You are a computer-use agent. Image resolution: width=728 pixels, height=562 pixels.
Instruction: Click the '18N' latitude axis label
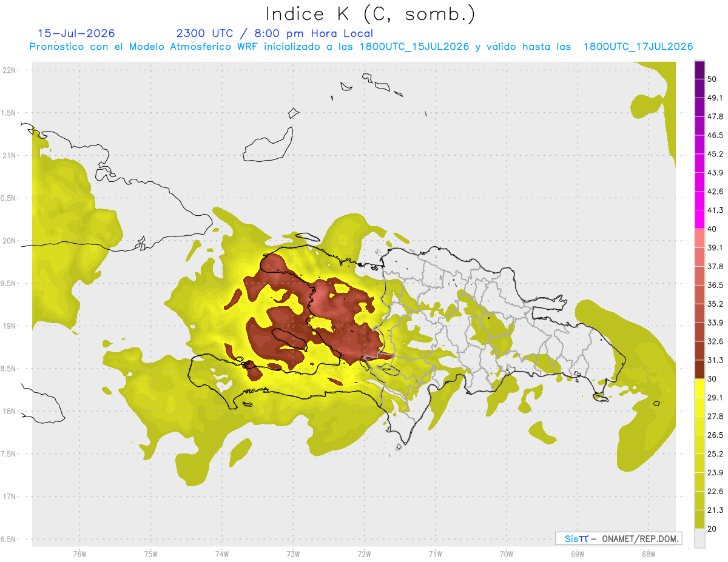click(x=9, y=411)
